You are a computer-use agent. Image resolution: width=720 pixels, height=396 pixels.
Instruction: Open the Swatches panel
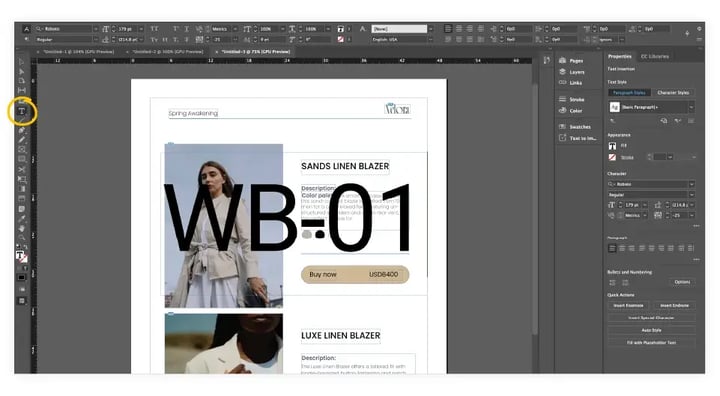click(x=575, y=127)
